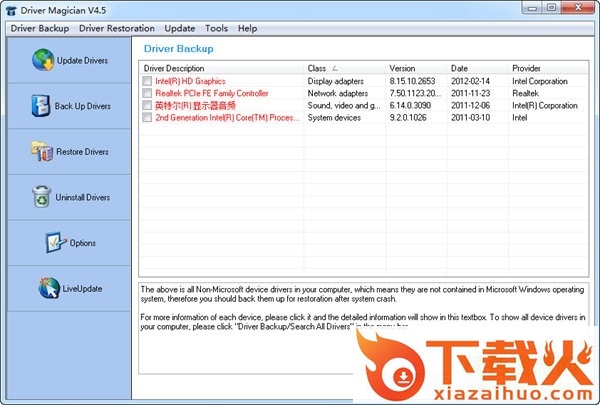The height and width of the screenshot is (405, 600).
Task: Select the Realtek PCIe FE Family Controller name
Action: pyautogui.click(x=212, y=93)
